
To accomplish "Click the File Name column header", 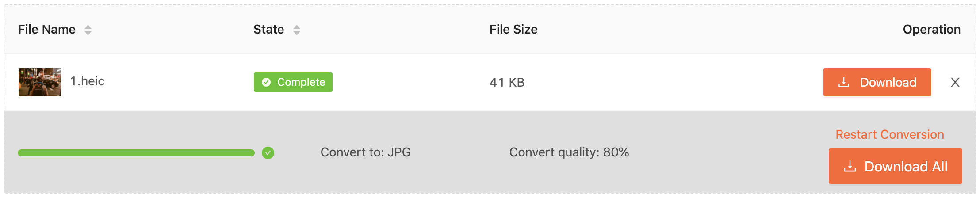I will (x=47, y=30).
